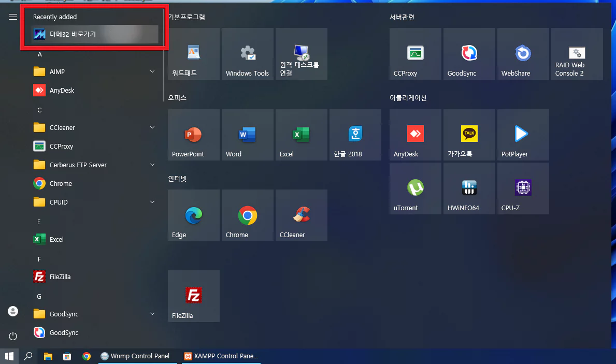The image size is (616, 364).
Task: Select the 오피스 group title
Action: [177, 98]
